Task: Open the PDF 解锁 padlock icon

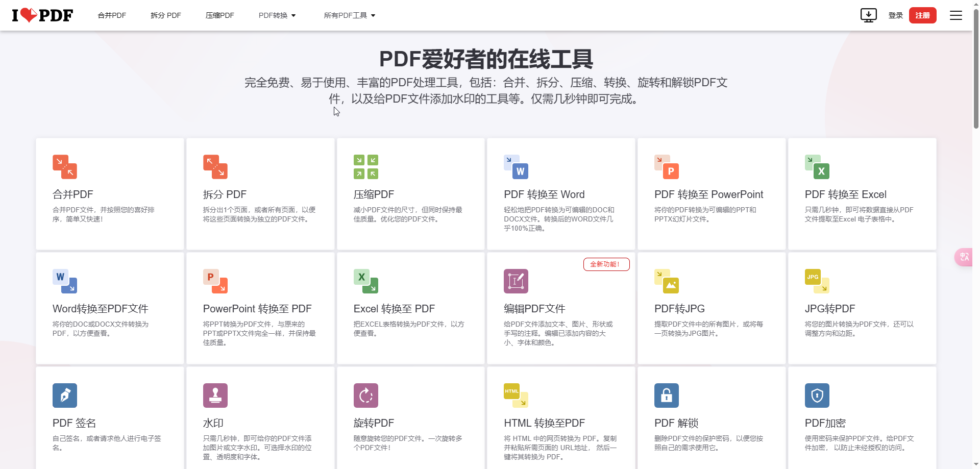Action: click(x=667, y=396)
